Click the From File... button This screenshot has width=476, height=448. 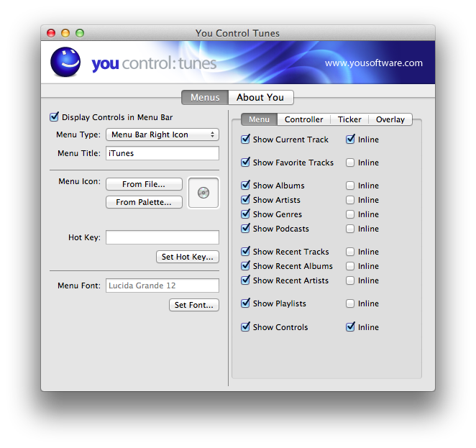(x=144, y=184)
